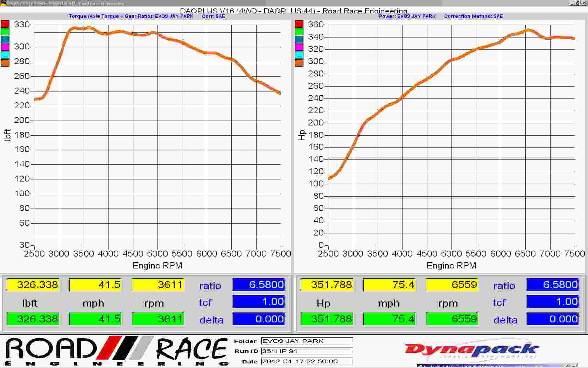This screenshot has width=588, height=368.
Task: Select the tcf 1.00 field under power graph
Action: (x=553, y=302)
